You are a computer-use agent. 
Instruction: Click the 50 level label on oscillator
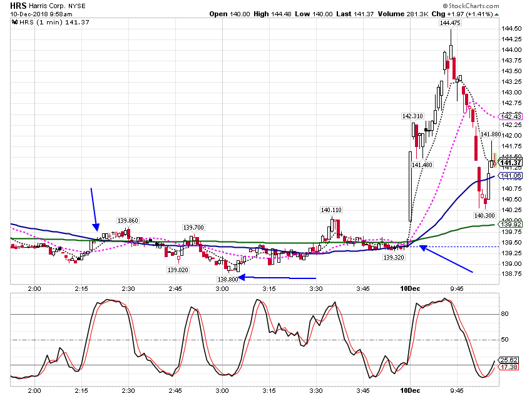tap(505, 339)
